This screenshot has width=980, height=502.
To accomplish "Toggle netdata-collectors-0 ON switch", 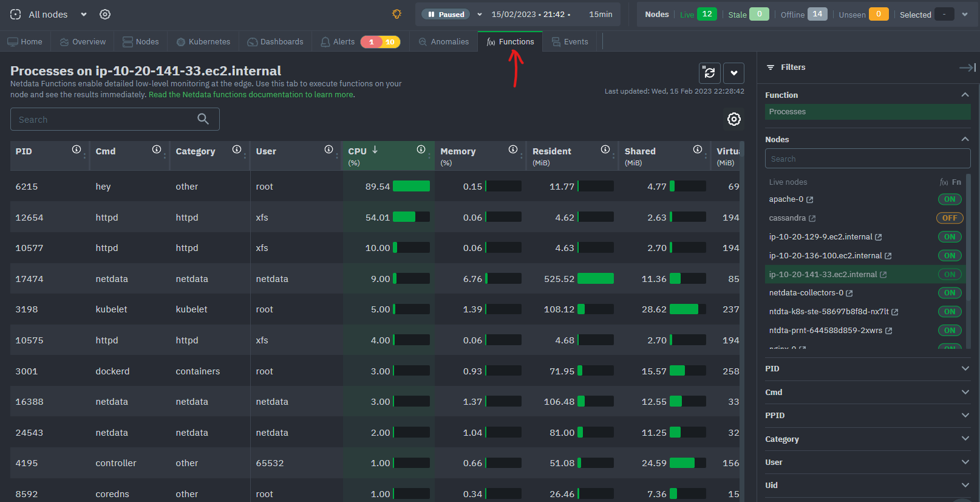I will (x=950, y=293).
